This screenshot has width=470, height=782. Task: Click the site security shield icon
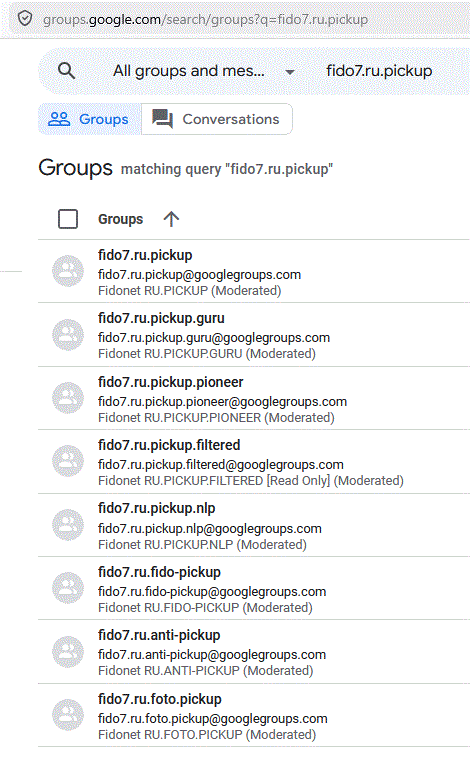click(24, 19)
